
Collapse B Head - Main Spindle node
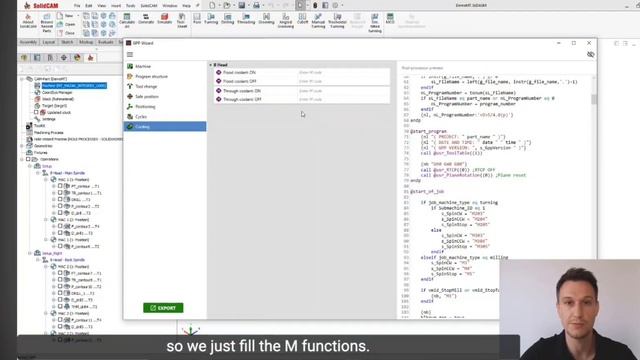38,173
